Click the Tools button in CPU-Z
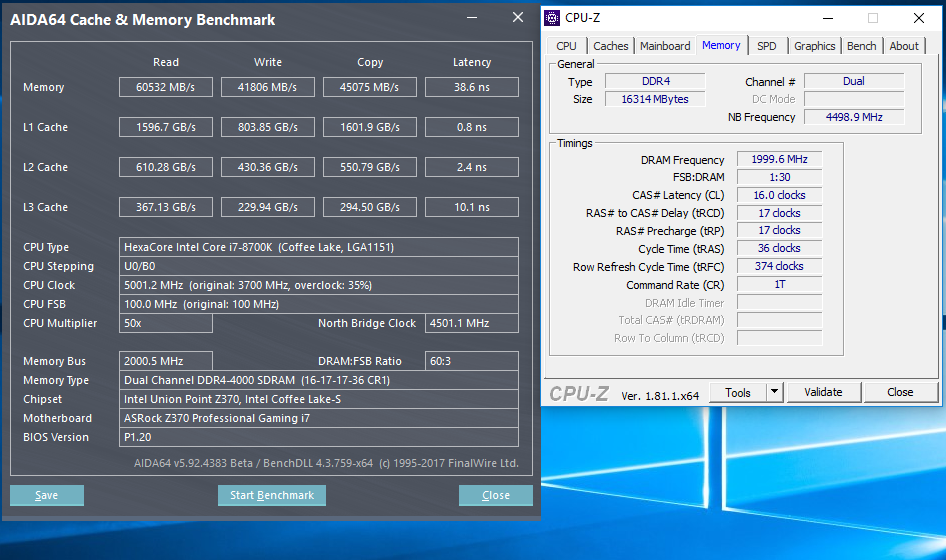Viewport: 946px width, 560px height. click(738, 392)
